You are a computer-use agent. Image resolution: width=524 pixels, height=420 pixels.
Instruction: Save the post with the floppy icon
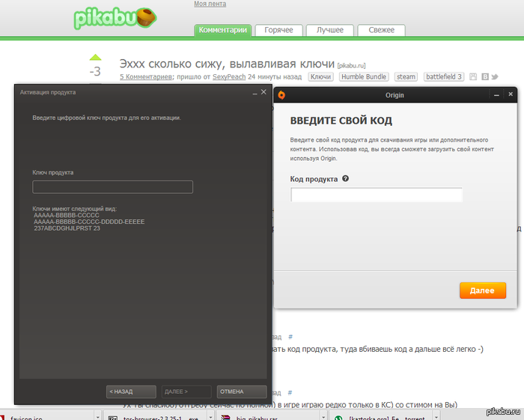pos(473,76)
